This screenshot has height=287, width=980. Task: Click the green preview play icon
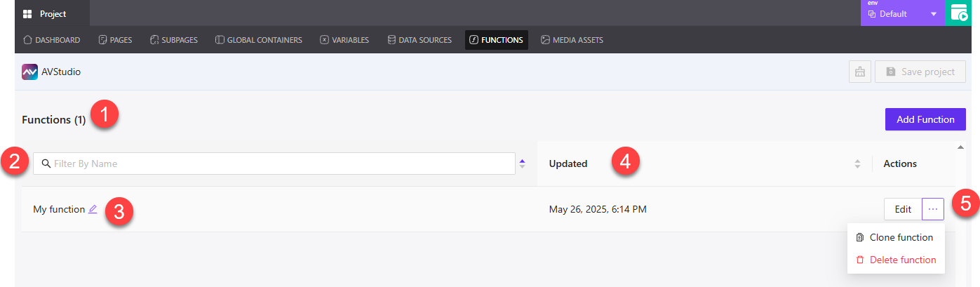pos(959,13)
